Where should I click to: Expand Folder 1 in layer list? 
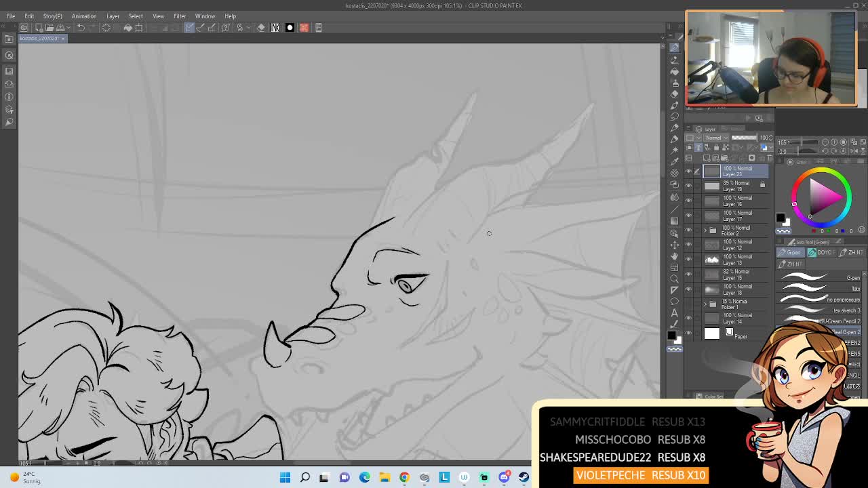point(705,304)
